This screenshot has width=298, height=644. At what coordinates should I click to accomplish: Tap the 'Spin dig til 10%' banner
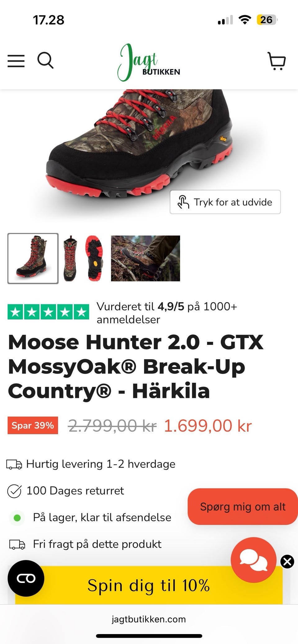click(x=149, y=585)
